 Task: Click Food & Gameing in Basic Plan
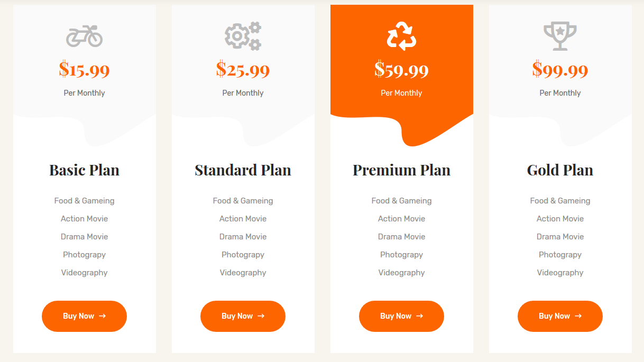pos(85,201)
